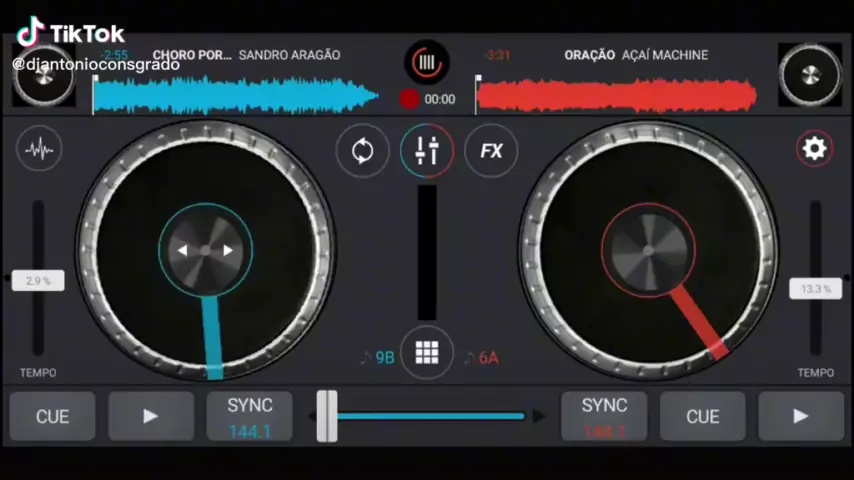Viewport: 854px width, 480px height.
Task: Open right deck track vinyl thumbnail
Action: pyautogui.click(x=809, y=76)
